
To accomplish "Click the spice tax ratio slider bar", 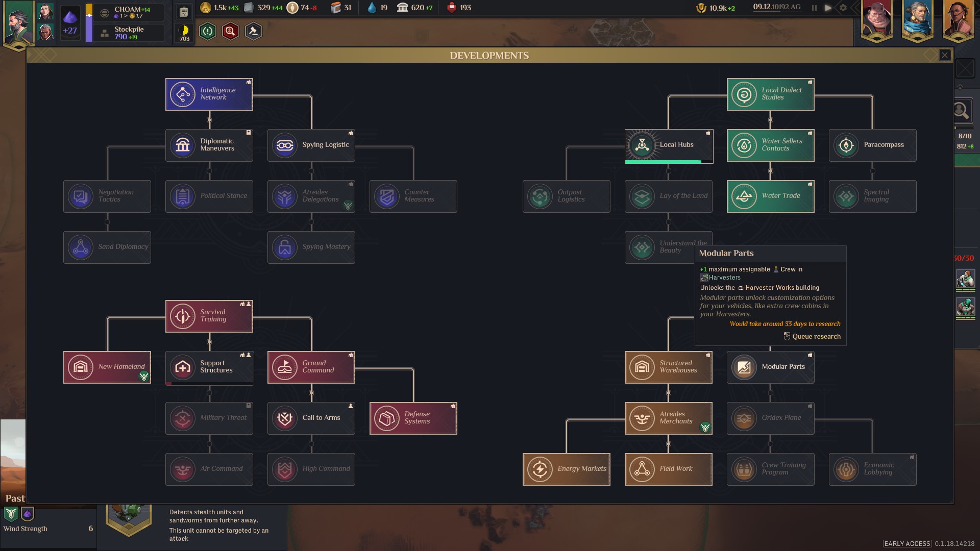I will point(89,23).
